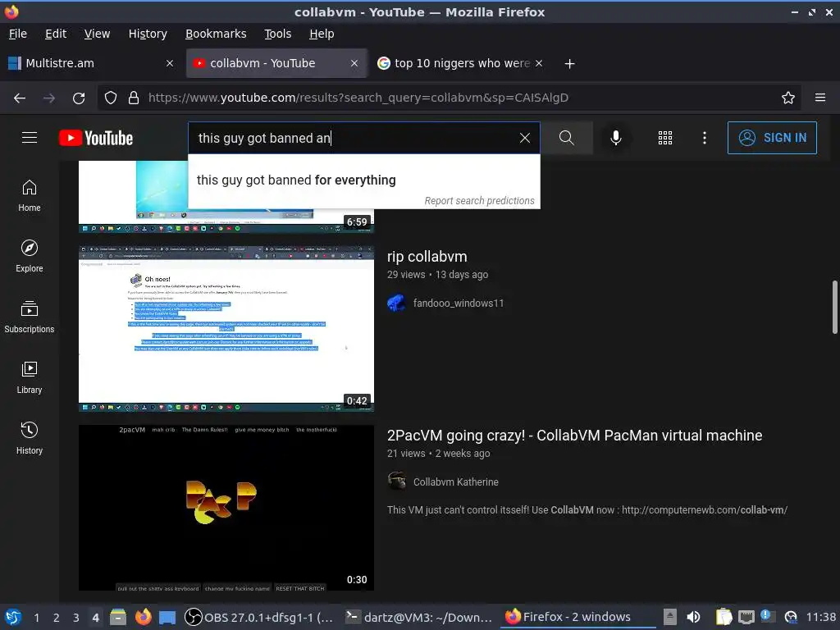Reload the current page
840x630 pixels.
(x=79, y=98)
